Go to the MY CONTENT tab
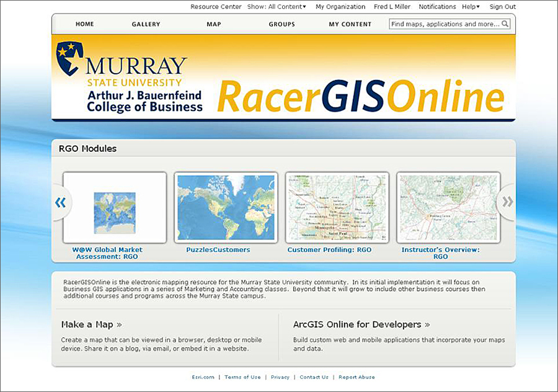Image resolution: width=558 pixels, height=392 pixels. (x=350, y=24)
